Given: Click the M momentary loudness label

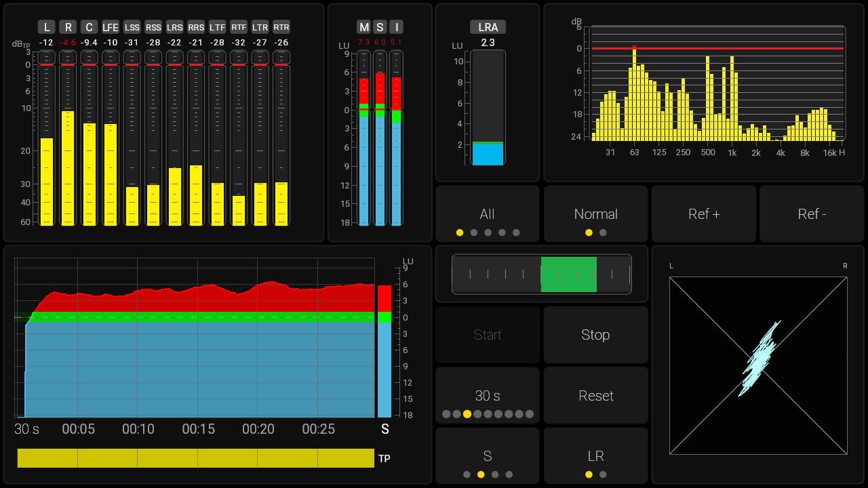Looking at the screenshot, I should pyautogui.click(x=364, y=27).
